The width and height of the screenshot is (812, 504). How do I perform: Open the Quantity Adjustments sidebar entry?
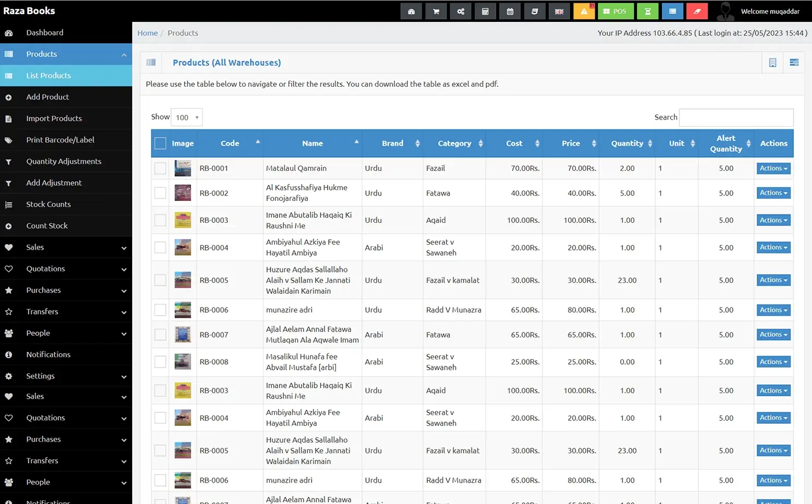64,161
